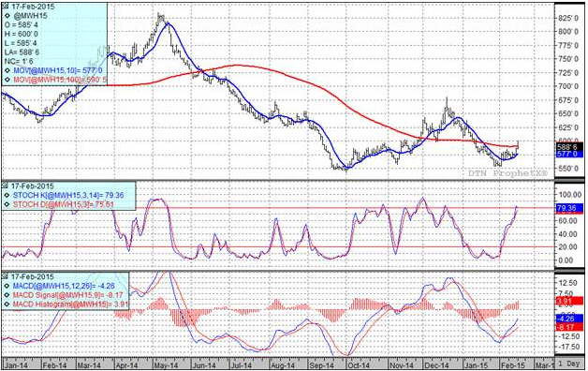Click the diamond marker next to STOCH K
Image resolution: width=588 pixels, height=371 pixels.
[7, 195]
